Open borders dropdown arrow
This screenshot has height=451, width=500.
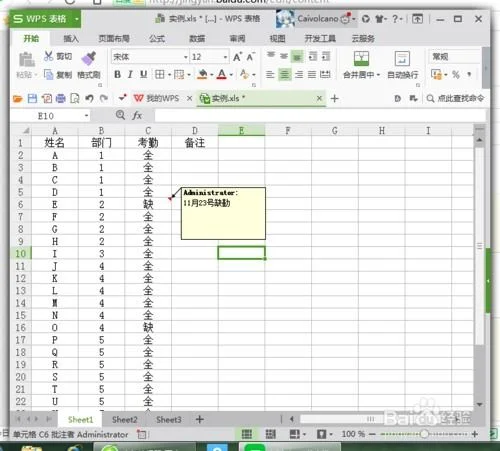[x=169, y=75]
